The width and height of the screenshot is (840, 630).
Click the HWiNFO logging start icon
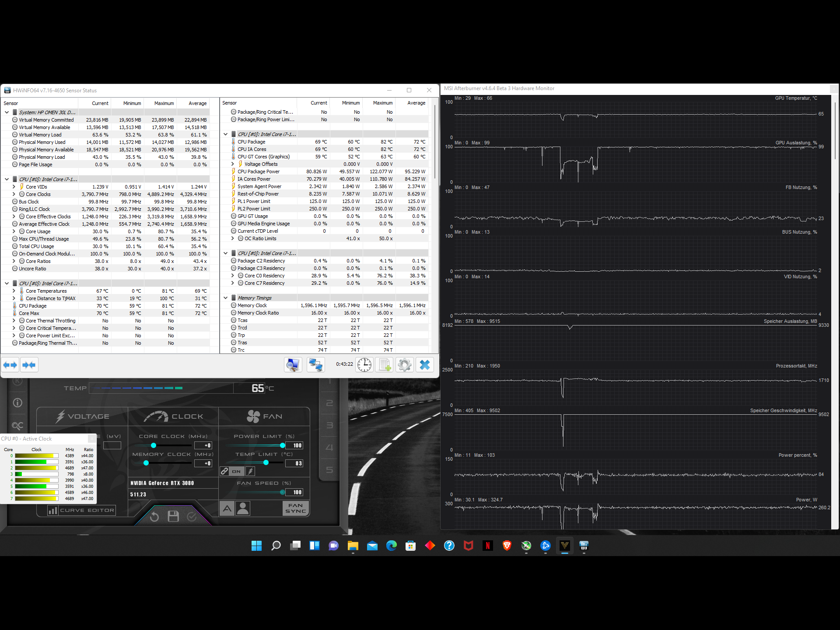click(385, 365)
